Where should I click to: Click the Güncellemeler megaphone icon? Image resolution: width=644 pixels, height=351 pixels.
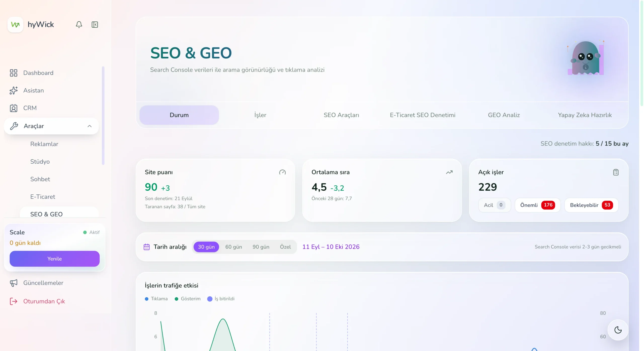[14, 283]
